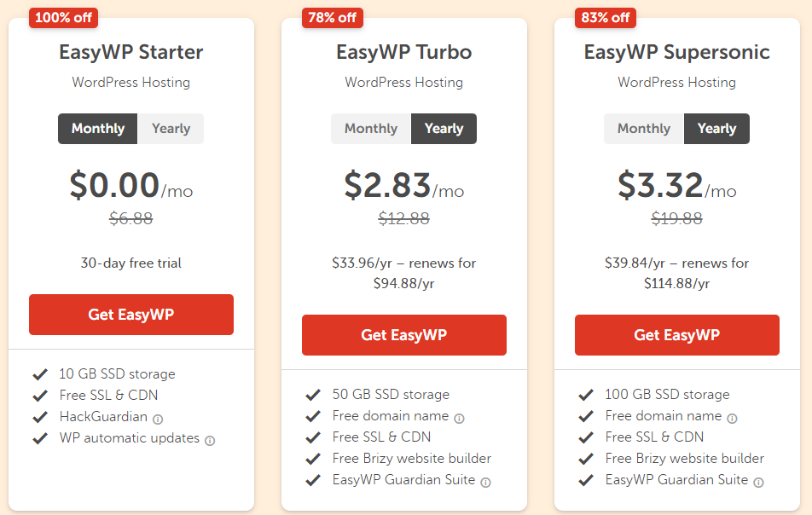Viewport: 812px width, 515px height.
Task: Switch the Turbo plan to Monthly billing
Action: [370, 128]
